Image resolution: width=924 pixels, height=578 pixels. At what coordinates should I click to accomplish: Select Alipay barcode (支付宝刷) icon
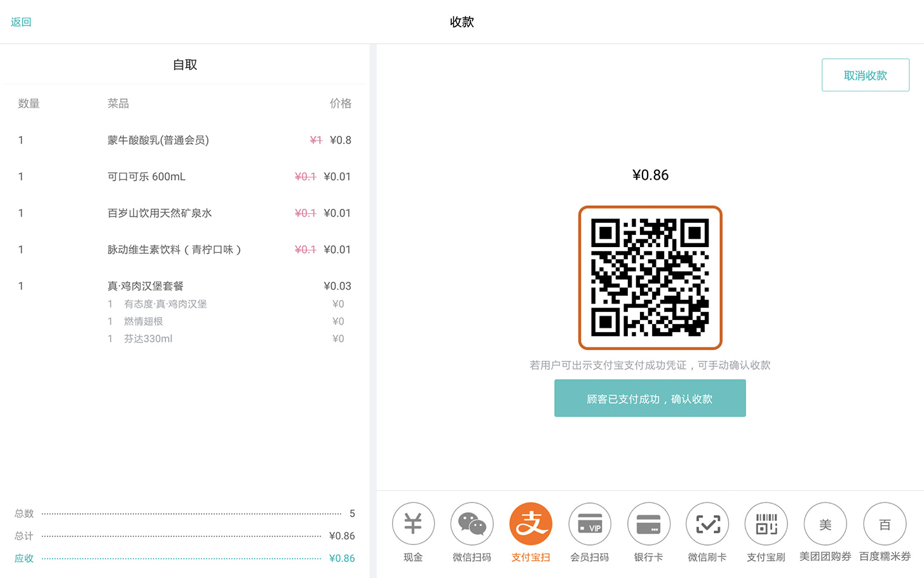(x=766, y=524)
